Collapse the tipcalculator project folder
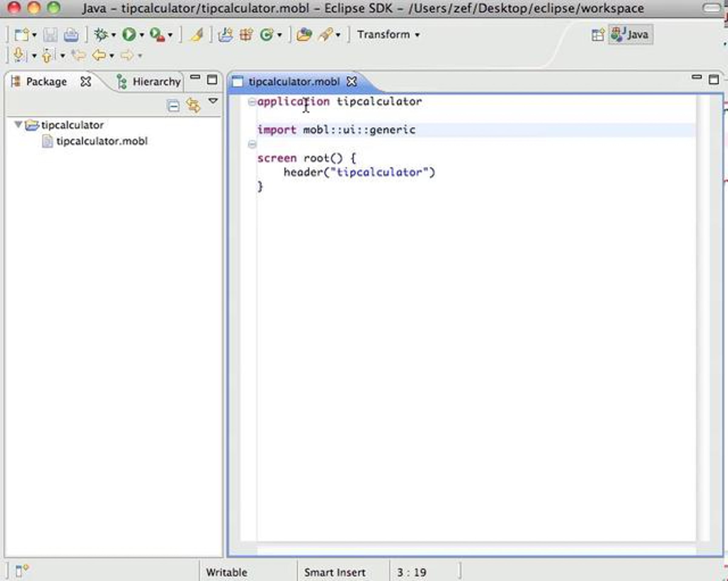This screenshot has height=581, width=728. (x=18, y=125)
